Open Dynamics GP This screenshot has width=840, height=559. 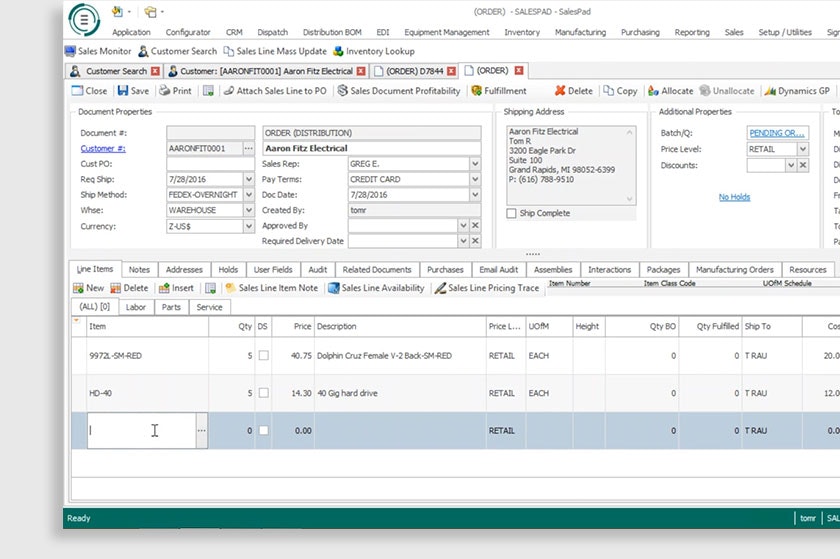[x=797, y=91]
